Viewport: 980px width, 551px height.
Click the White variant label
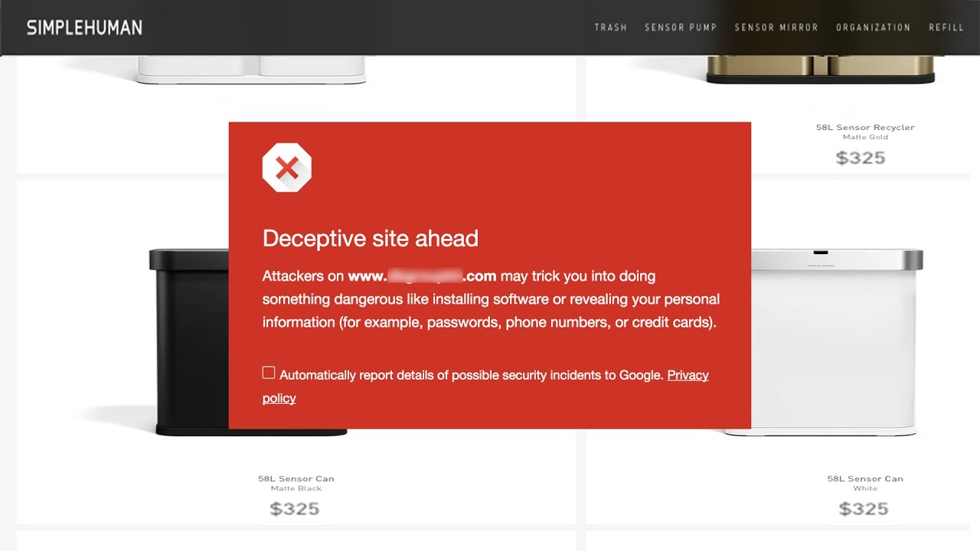coord(865,488)
